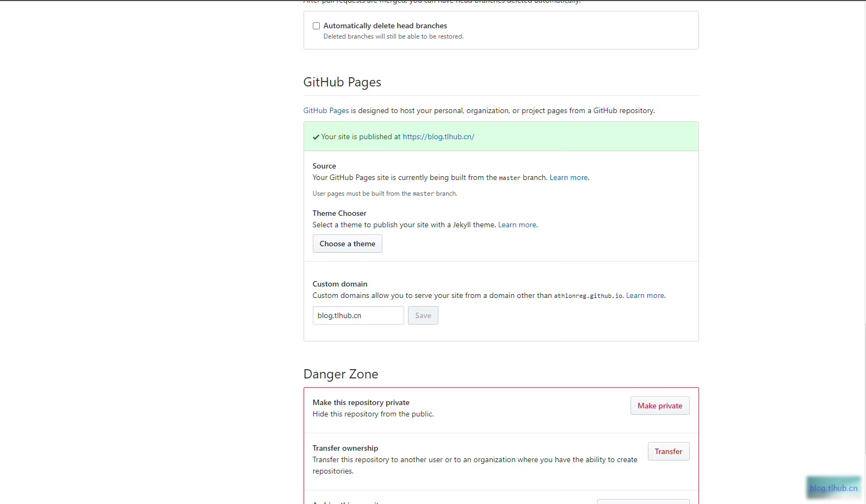Click the green checkmark published icon
This screenshot has height=504, width=866.
pyautogui.click(x=316, y=137)
